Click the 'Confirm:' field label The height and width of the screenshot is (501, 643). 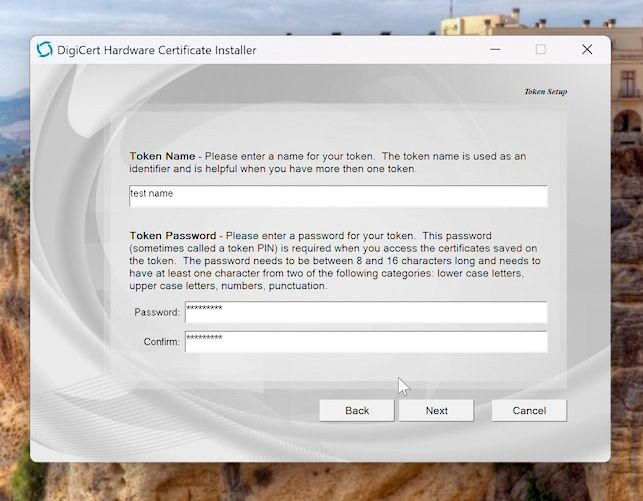[161, 343]
